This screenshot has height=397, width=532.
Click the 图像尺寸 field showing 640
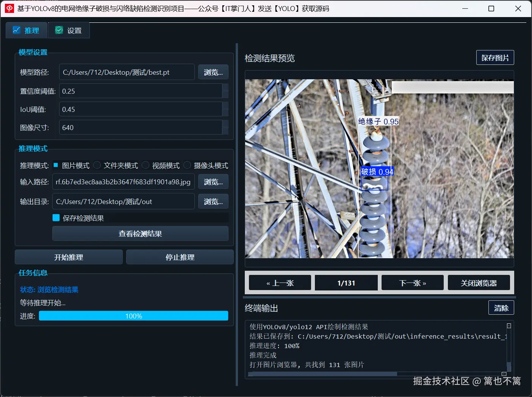[141, 127]
